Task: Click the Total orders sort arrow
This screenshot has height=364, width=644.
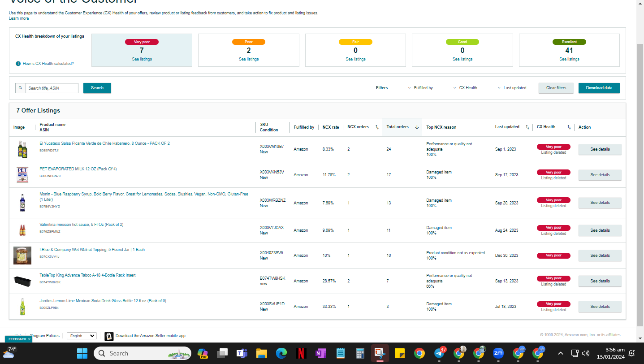Action: 417,127
